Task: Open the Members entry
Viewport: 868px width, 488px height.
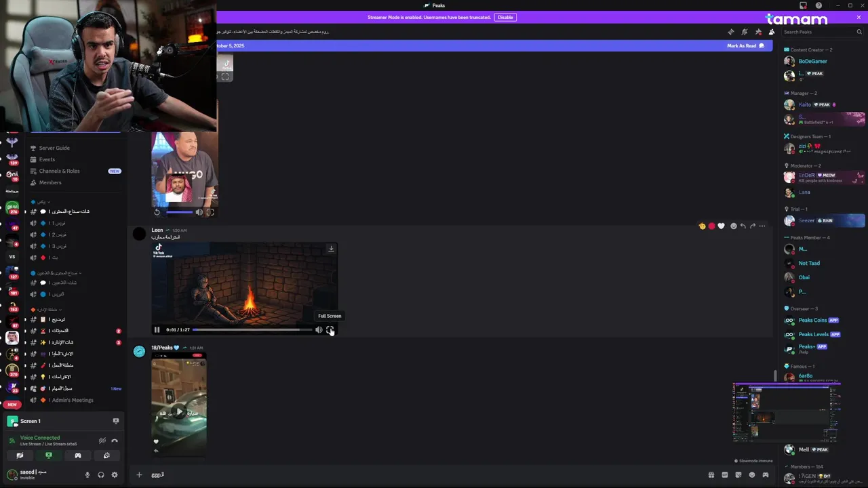Action: 50,182
